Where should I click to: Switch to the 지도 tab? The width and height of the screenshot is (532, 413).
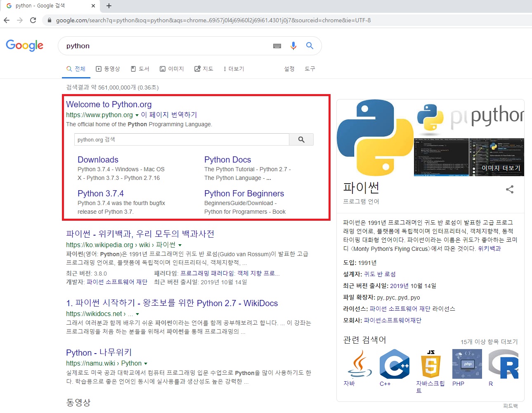204,69
